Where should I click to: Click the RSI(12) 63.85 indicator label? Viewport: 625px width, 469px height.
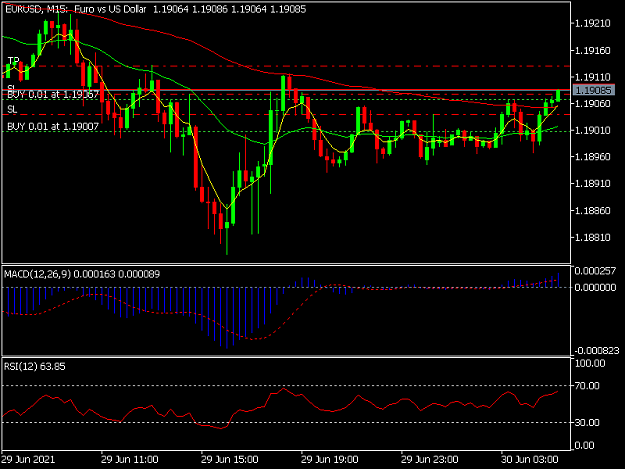pos(35,367)
